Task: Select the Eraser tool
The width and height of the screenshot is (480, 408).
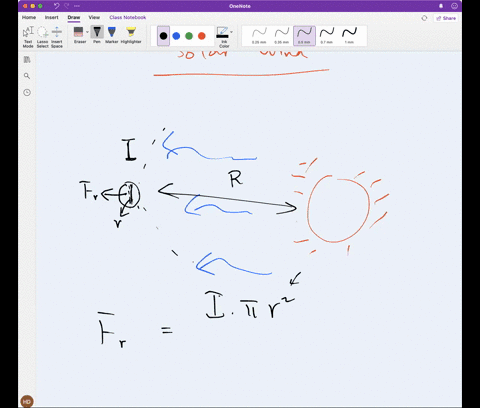Action: pyautogui.click(x=79, y=35)
